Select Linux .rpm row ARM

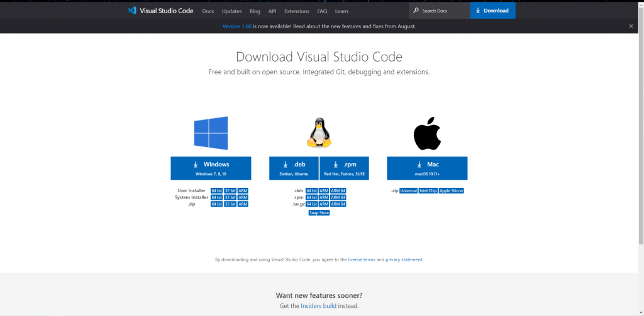[324, 197]
